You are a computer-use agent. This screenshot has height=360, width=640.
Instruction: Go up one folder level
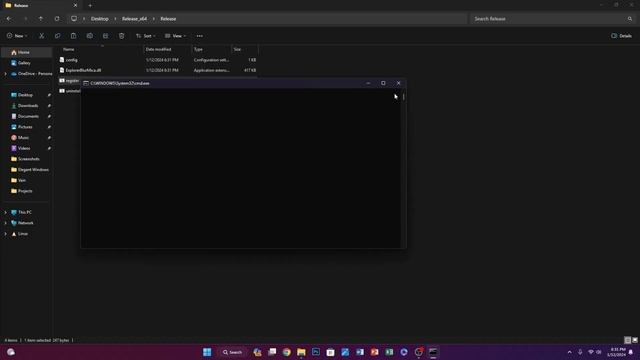[x=41, y=19]
